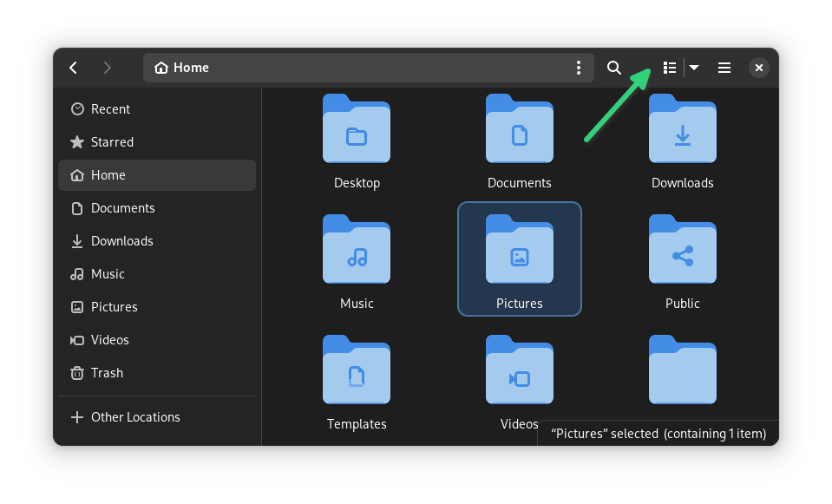
Task: Close the file manager window
Action: point(758,68)
